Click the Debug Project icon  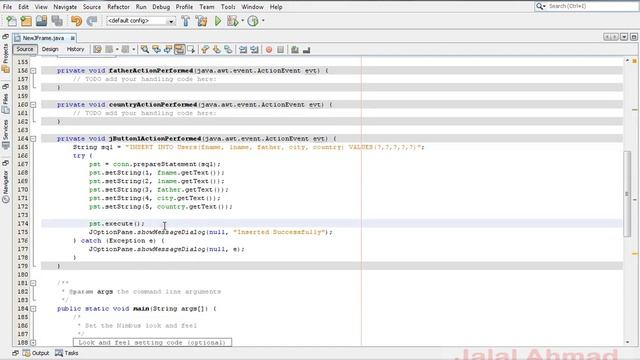click(233, 21)
